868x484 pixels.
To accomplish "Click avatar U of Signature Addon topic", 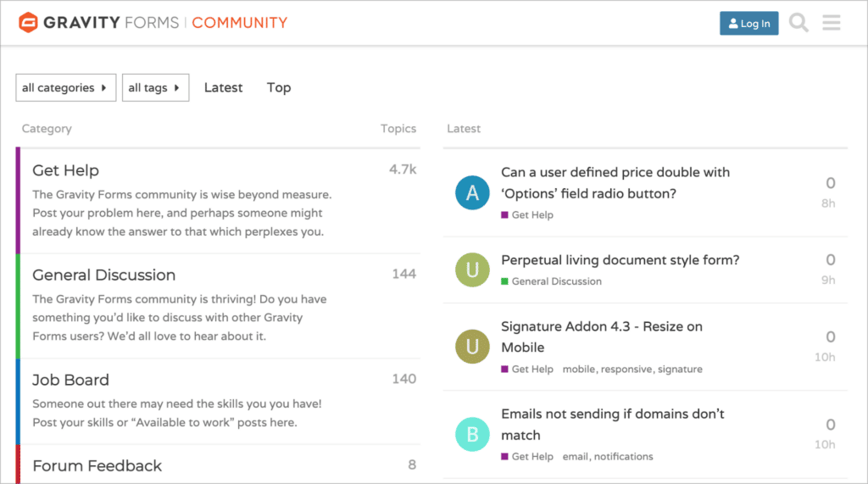I will [x=472, y=347].
